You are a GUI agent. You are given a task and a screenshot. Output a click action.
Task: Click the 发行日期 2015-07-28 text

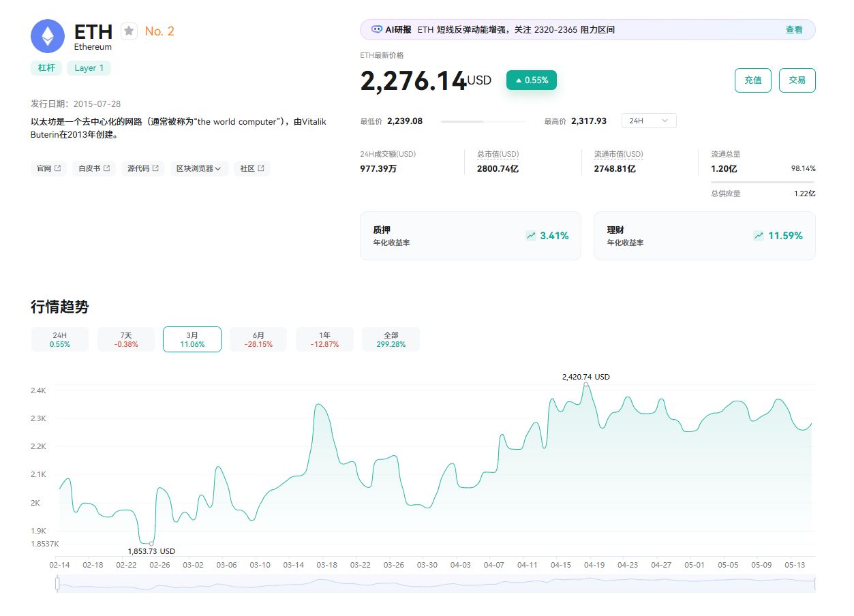pos(76,104)
